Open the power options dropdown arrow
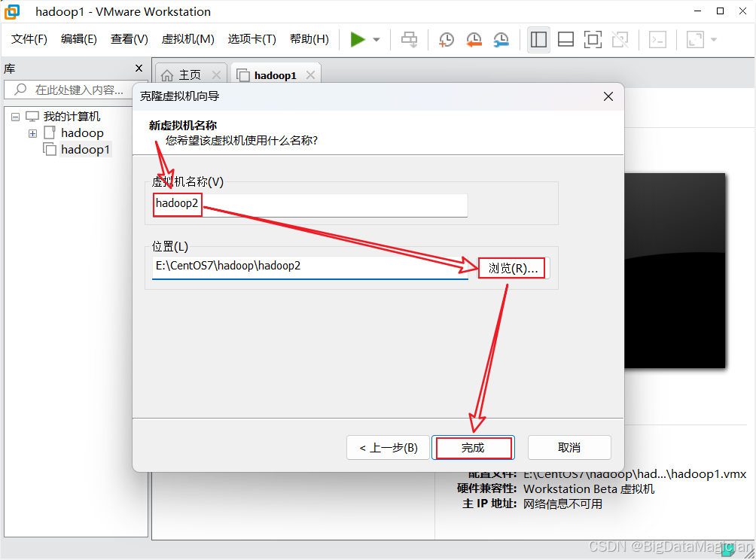This screenshot has height=560, width=756. [376, 40]
